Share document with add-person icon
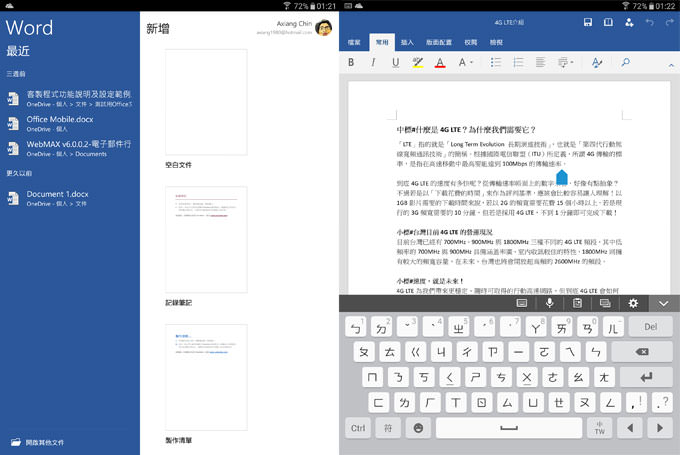 (x=629, y=22)
